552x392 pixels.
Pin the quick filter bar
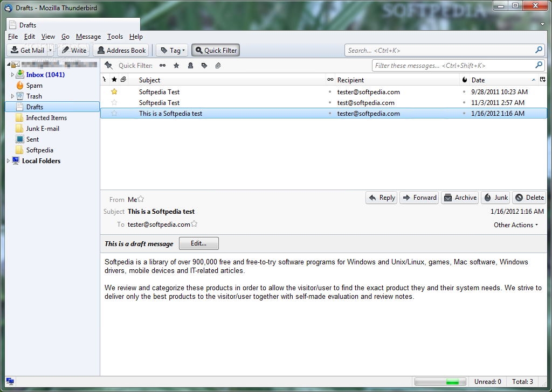coord(108,65)
